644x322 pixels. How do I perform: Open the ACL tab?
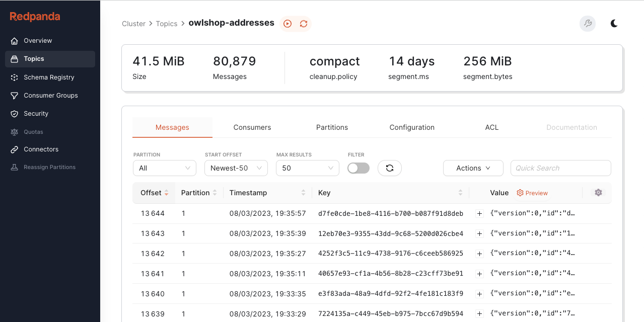(491, 127)
